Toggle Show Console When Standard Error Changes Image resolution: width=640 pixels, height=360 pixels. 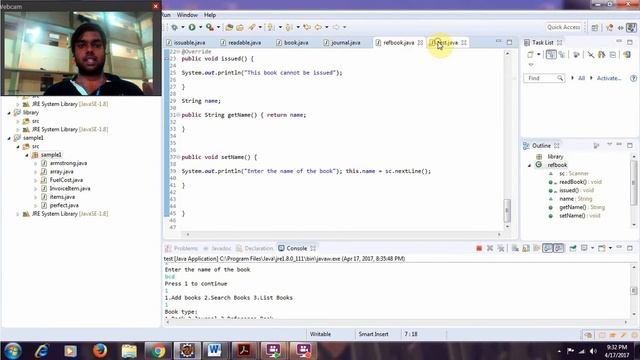(558, 248)
